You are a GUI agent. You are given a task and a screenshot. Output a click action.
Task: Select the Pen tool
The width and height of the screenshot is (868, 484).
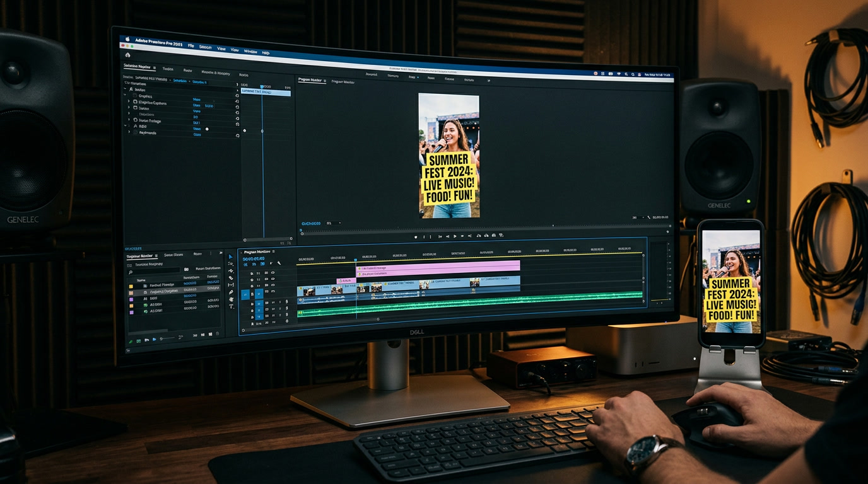231,292
